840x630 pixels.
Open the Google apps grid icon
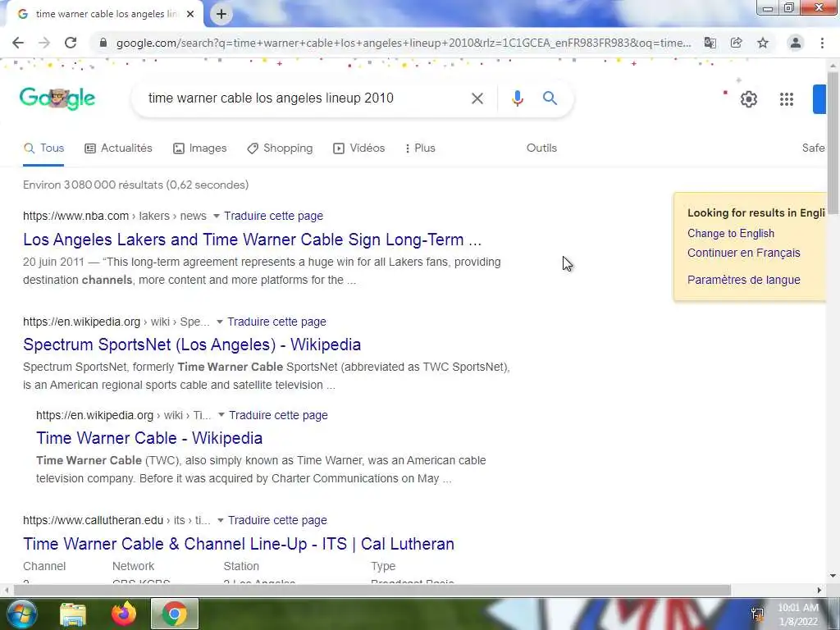click(787, 99)
